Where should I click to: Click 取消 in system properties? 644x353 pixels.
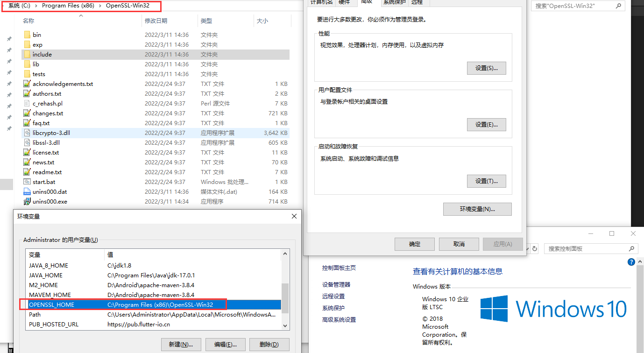point(459,244)
